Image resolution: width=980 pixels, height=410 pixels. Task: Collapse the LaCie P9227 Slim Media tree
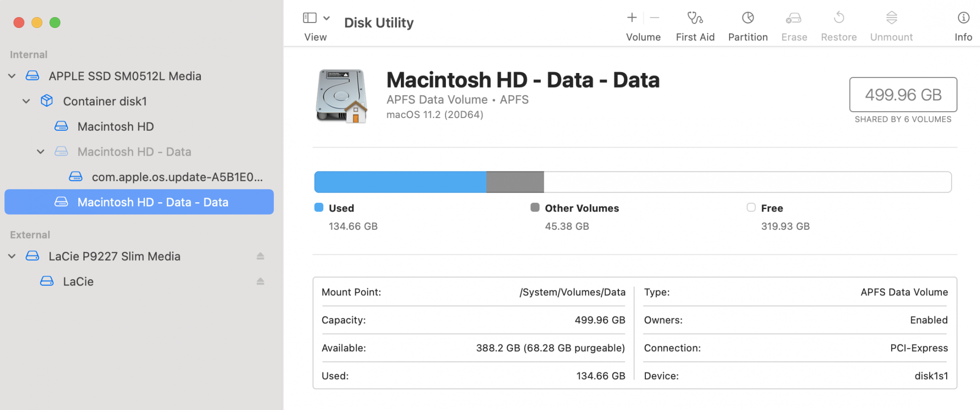[12, 256]
